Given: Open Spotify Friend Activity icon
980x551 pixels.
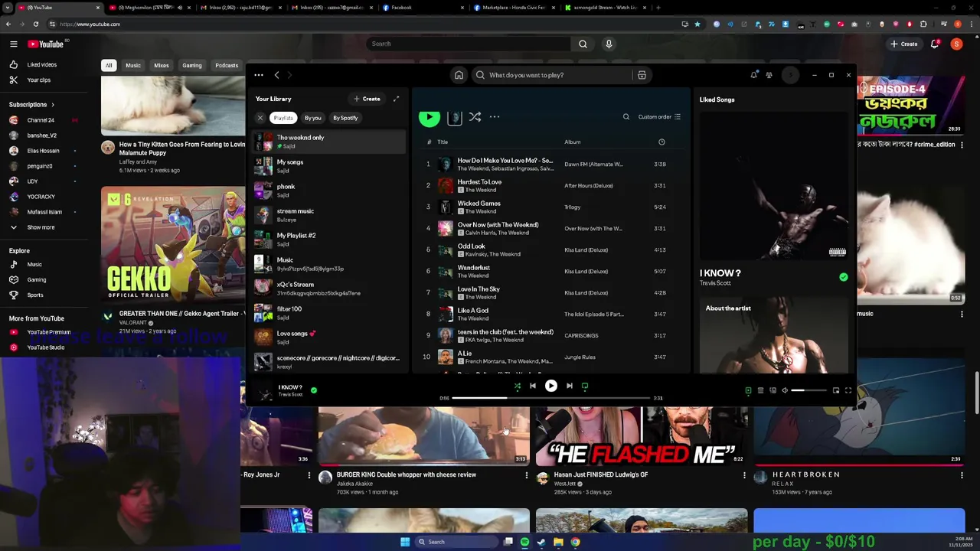Looking at the screenshot, I should (769, 75).
